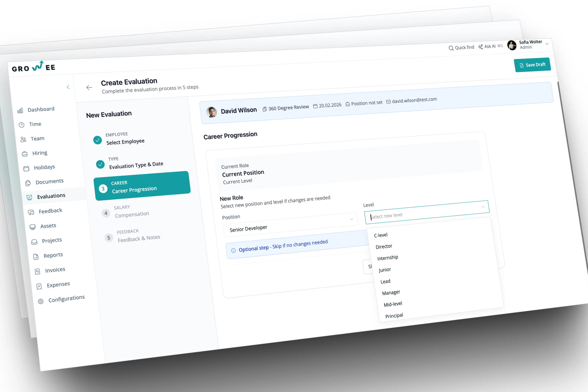Click the completed Select Employee step checkmark

click(98, 140)
